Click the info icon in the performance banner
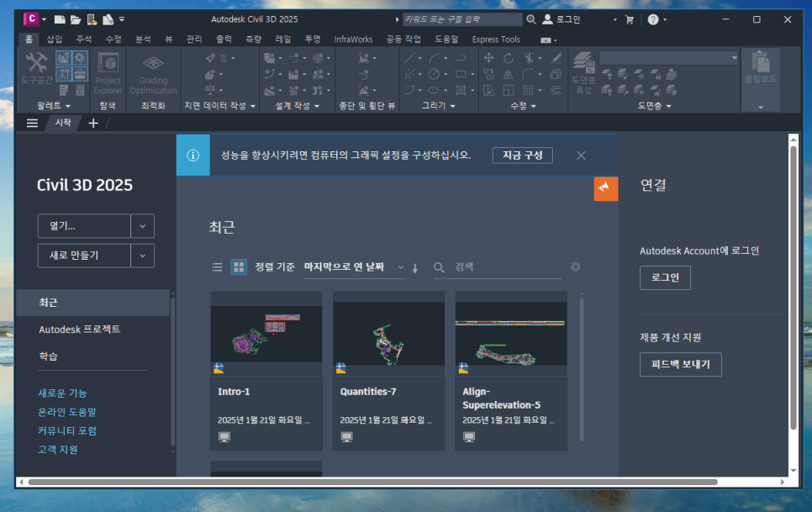812x512 pixels. click(192, 156)
